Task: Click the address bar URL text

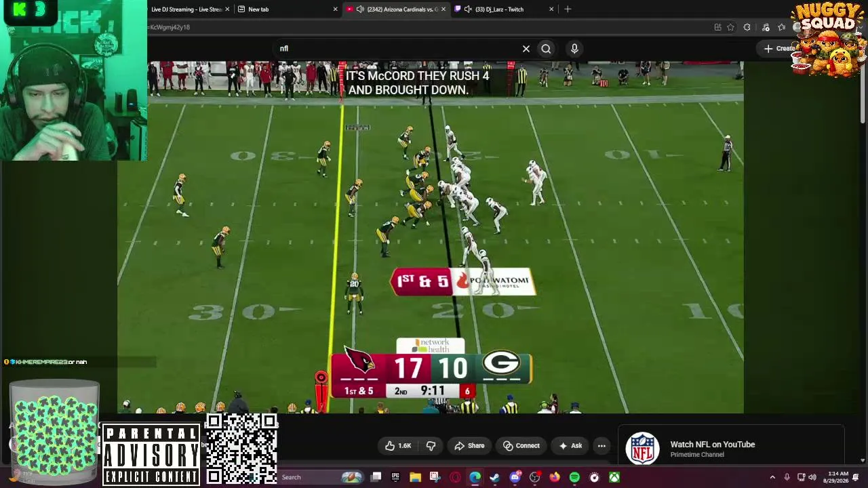Action: (170, 27)
